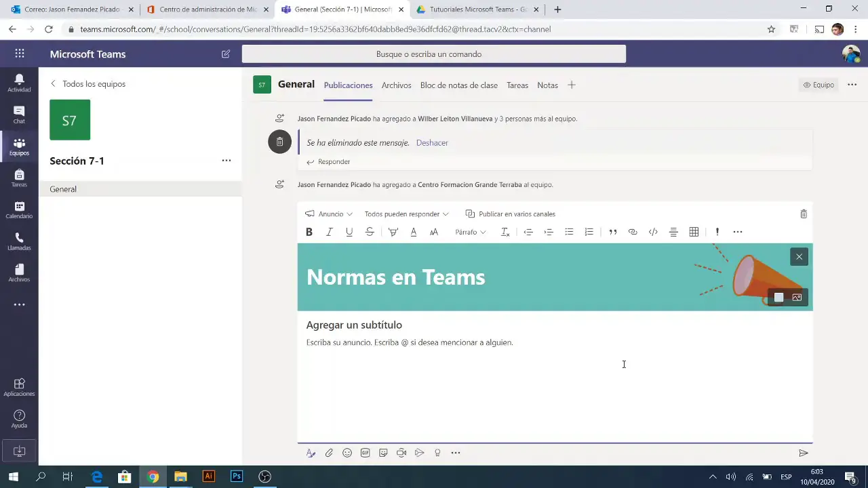
Task: Open the font size tool
Action: pyautogui.click(x=434, y=232)
